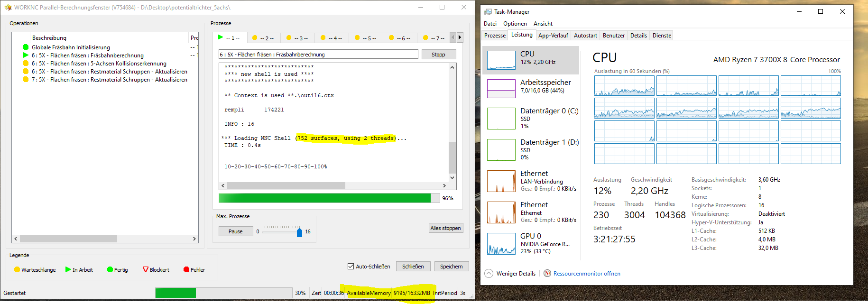
Task: Click operations list scrollbar left arrow
Action: point(16,239)
